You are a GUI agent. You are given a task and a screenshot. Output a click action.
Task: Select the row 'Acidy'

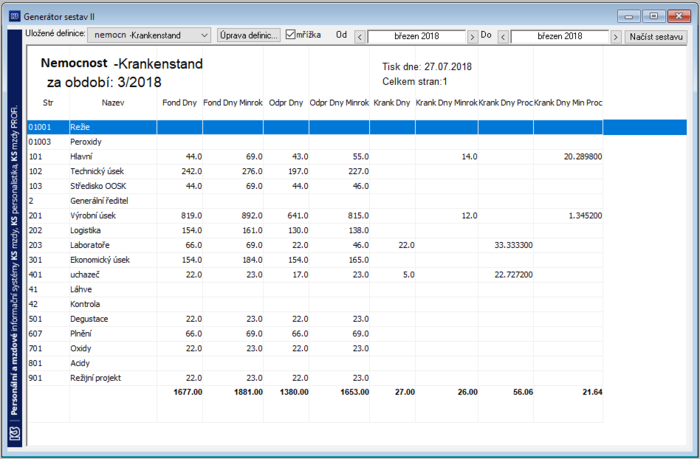(315, 363)
